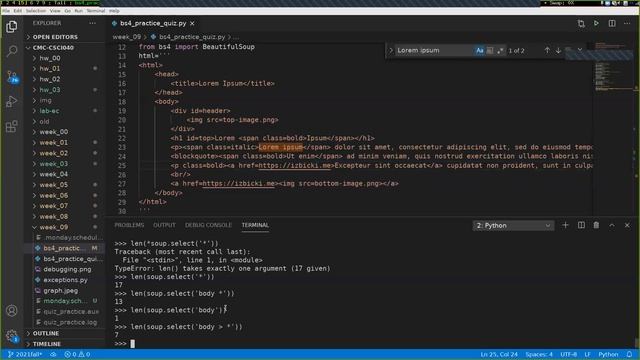The image size is (640, 360).
Task: Go to next find match arrow
Action: click(558, 50)
